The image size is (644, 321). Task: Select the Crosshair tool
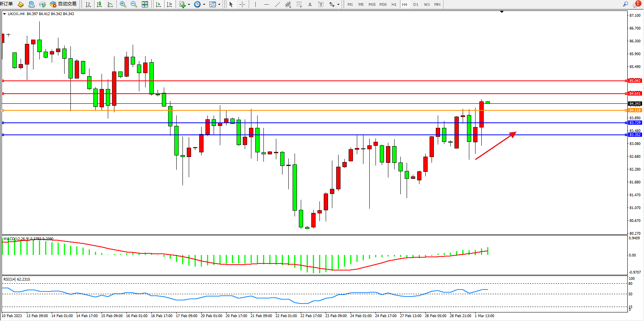(x=242, y=4)
